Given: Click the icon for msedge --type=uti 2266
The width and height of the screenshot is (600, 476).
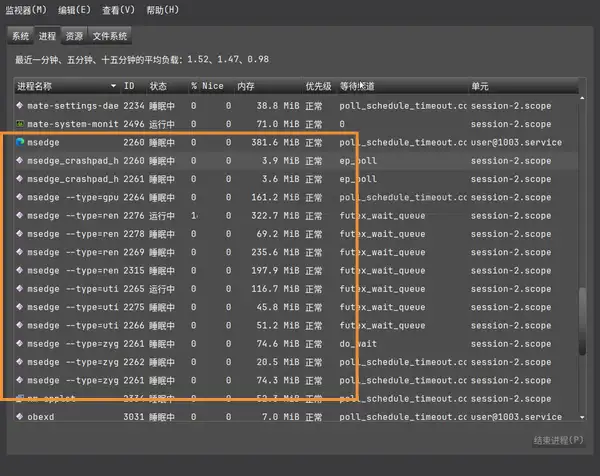Looking at the screenshot, I should click(20, 325).
